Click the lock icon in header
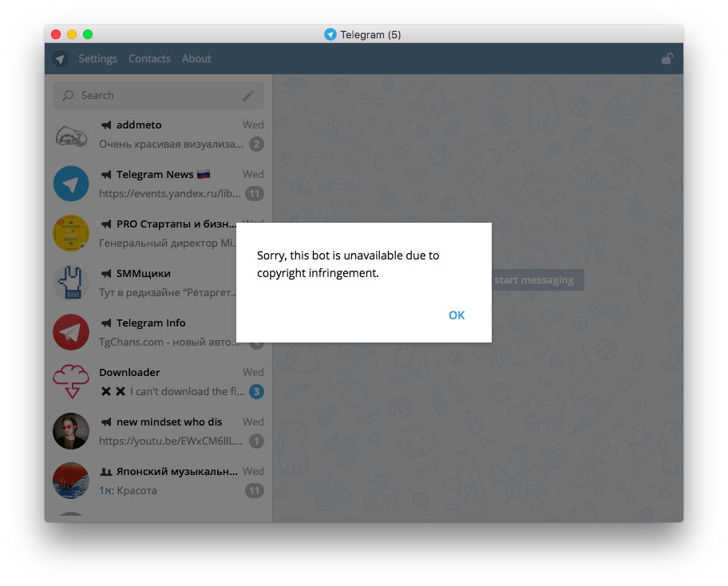This screenshot has width=728, height=586. 667,58
